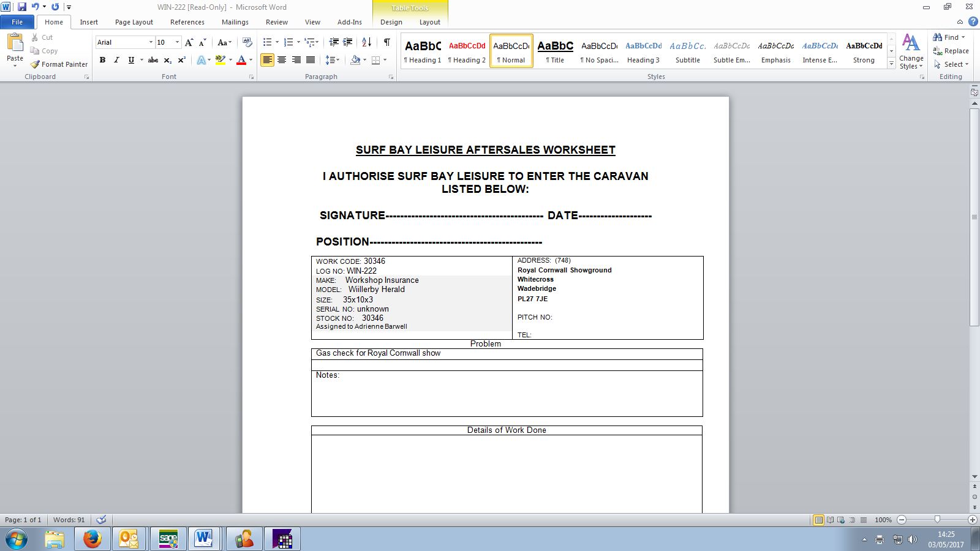Viewport: 980px width, 551px height.
Task: Switch to Full Screen Reading view
Action: coord(830,520)
